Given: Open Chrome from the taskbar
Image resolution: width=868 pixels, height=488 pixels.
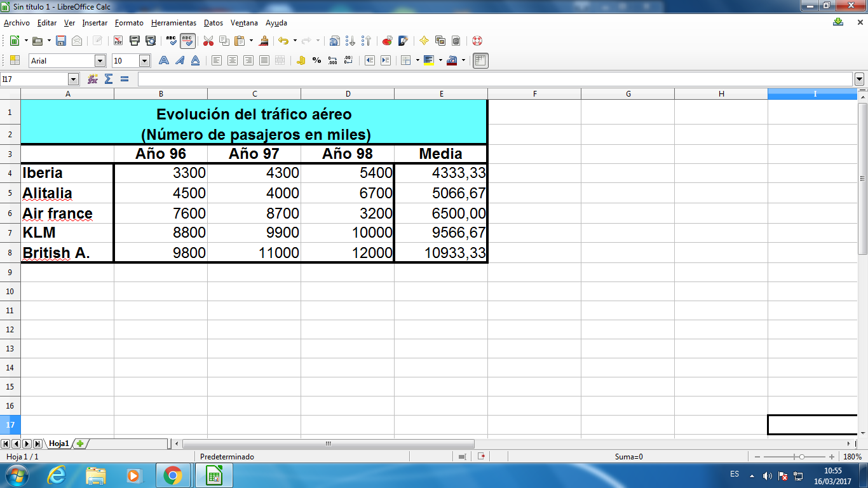Looking at the screenshot, I should coord(173,475).
